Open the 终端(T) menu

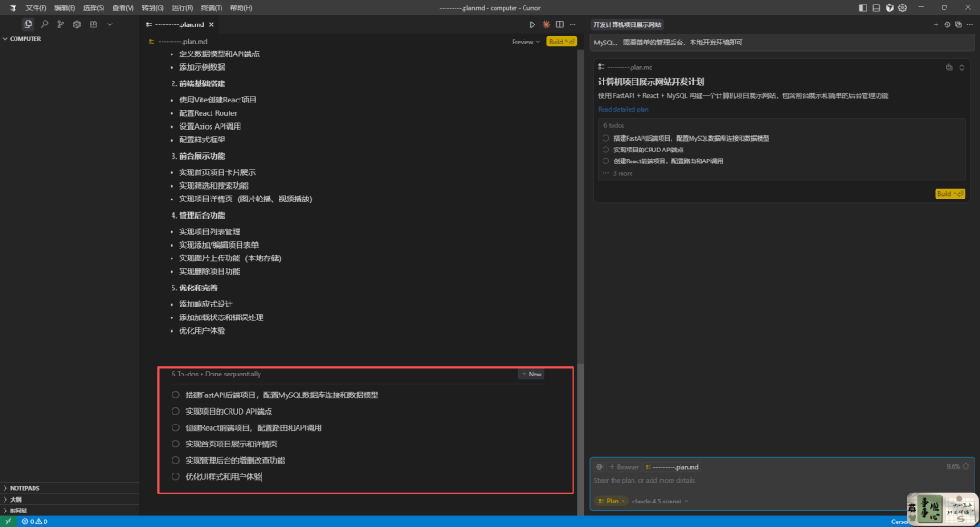pos(211,7)
